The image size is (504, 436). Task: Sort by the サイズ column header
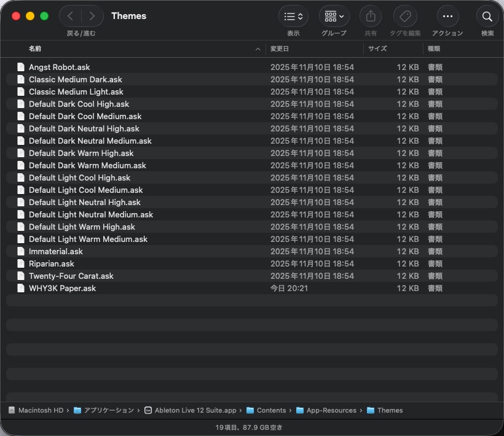click(377, 49)
